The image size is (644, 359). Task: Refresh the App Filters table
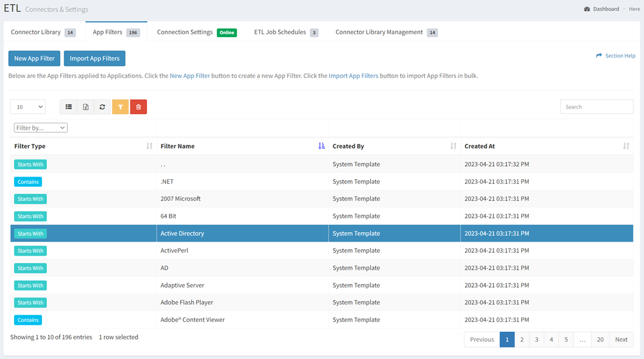[102, 106]
